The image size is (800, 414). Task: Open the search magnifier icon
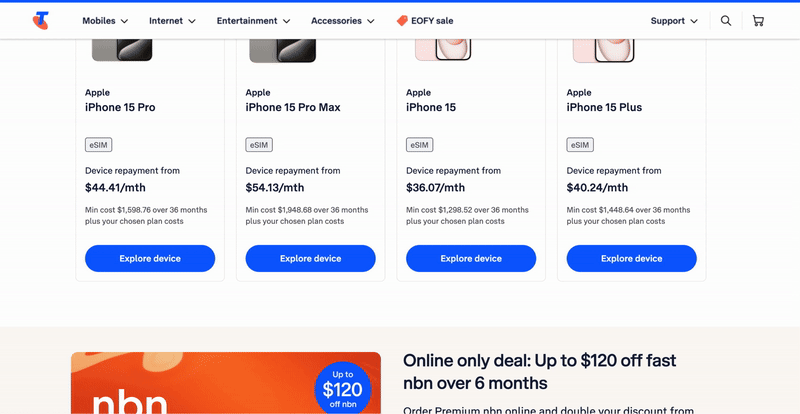point(726,21)
